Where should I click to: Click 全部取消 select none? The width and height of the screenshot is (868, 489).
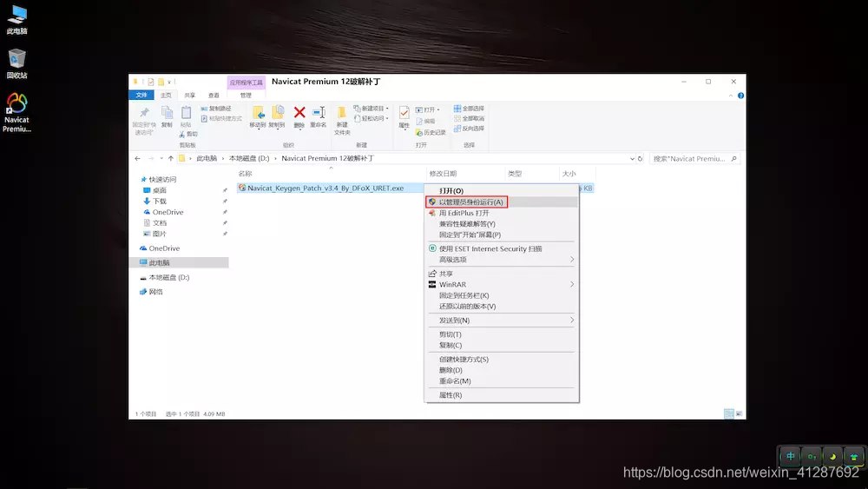tap(469, 118)
